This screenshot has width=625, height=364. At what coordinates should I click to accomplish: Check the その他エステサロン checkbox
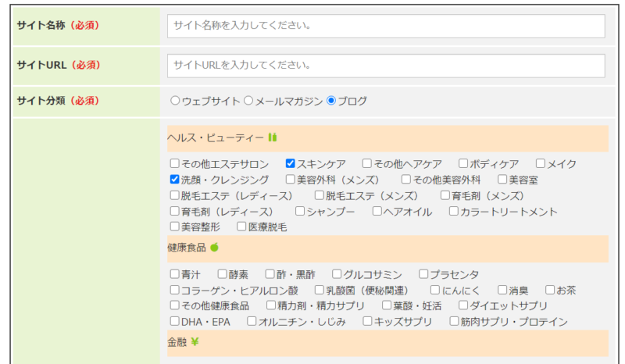click(174, 163)
